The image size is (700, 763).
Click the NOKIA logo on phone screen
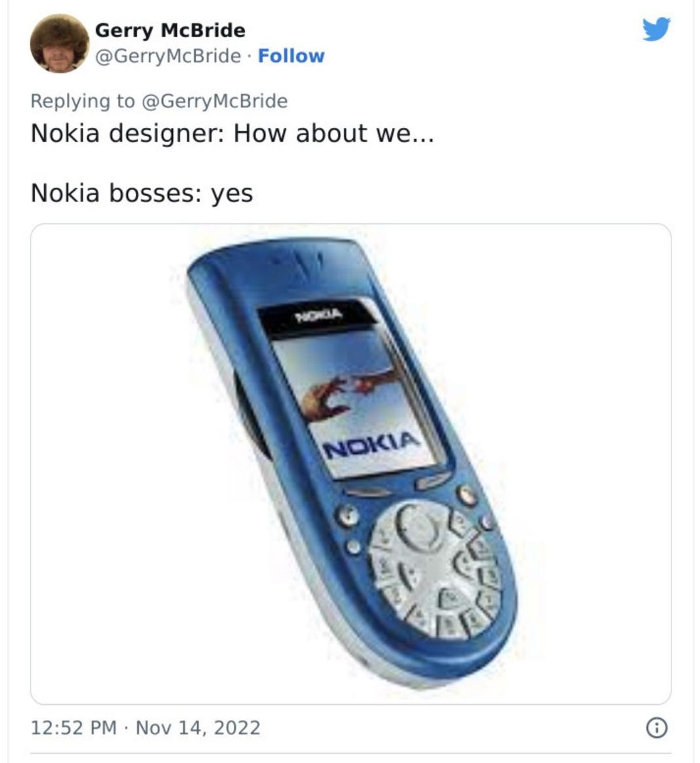(x=372, y=446)
